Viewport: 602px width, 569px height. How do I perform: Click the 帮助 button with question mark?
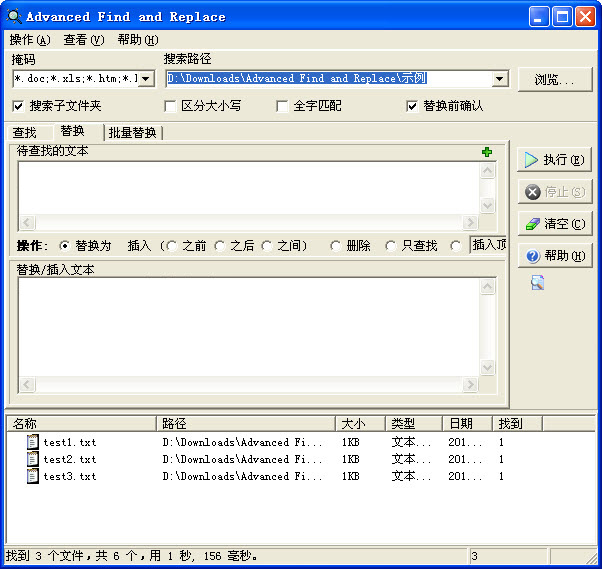pyautogui.click(x=554, y=256)
